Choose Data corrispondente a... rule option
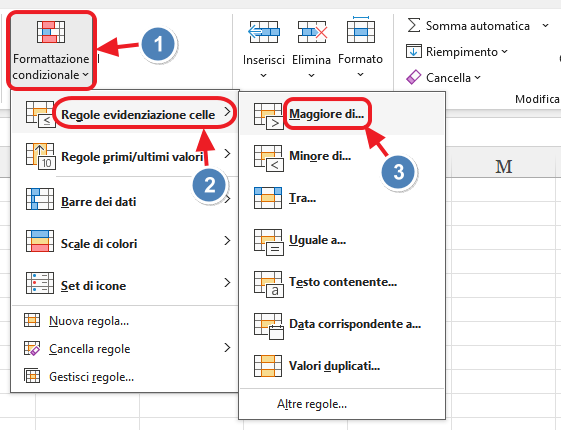Image resolution: width=561 pixels, height=430 pixels. click(x=342, y=324)
